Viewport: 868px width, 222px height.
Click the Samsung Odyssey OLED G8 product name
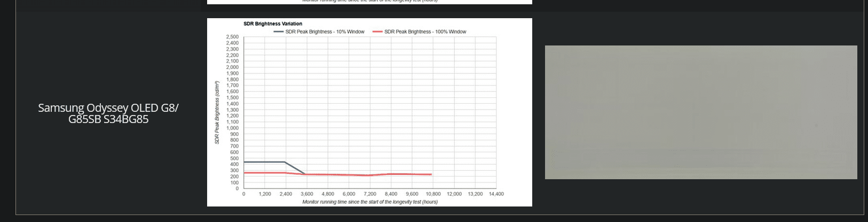(108, 113)
